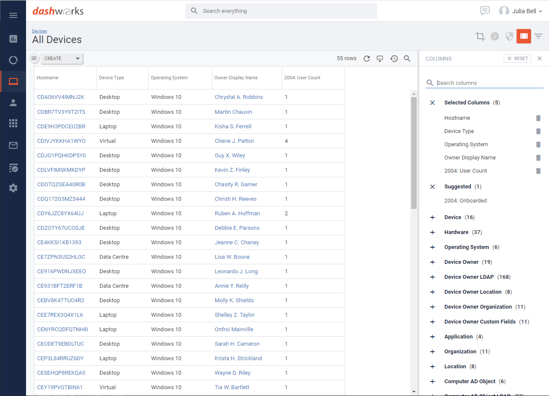Expand the Operating System columns group

(x=432, y=247)
